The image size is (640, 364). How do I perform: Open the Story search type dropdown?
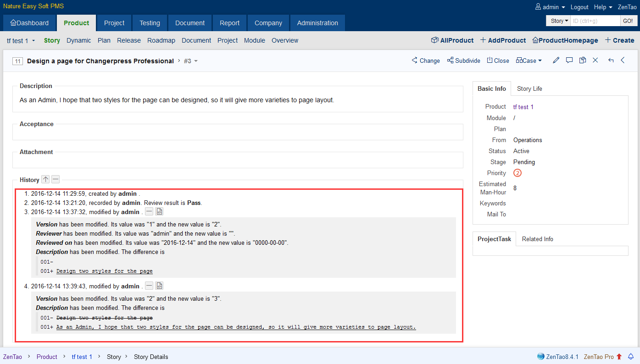[x=559, y=21]
